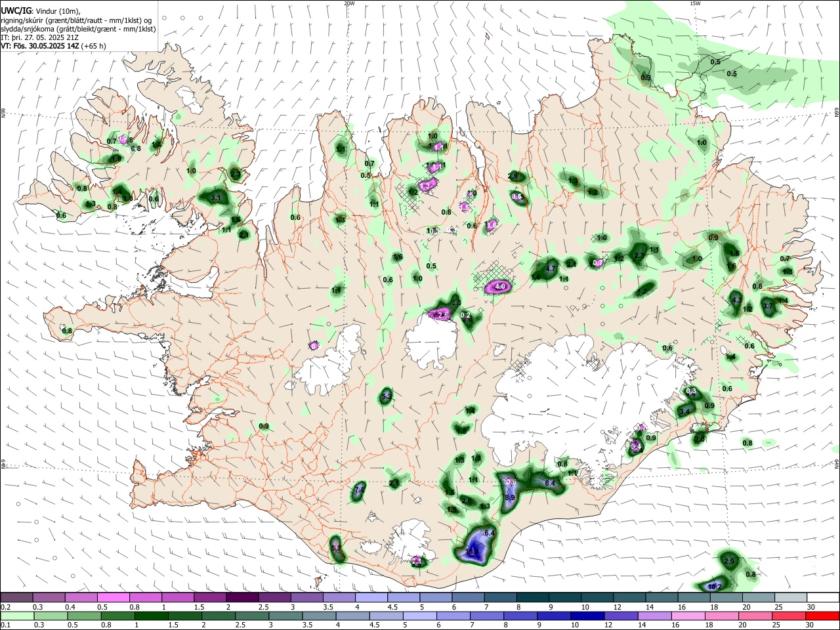Click the 2.9 precipitation value offshore

coord(729,561)
